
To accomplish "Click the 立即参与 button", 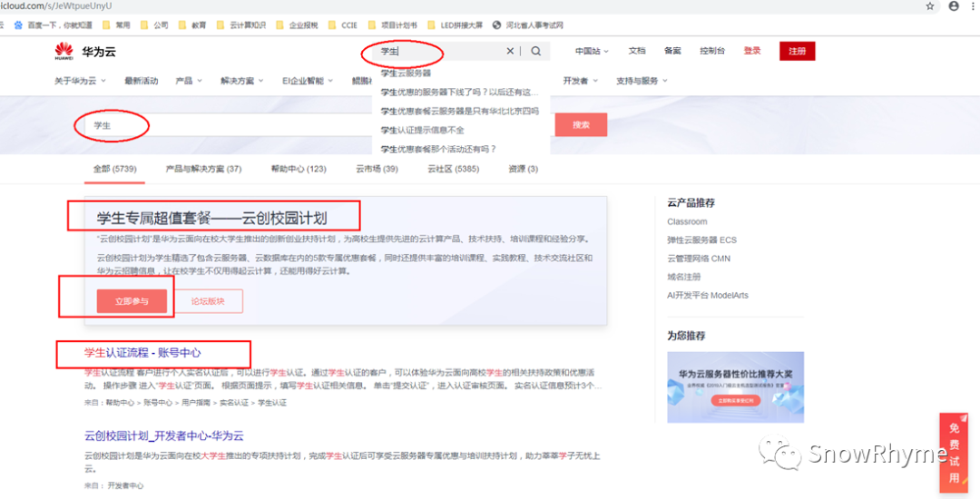I will [132, 301].
